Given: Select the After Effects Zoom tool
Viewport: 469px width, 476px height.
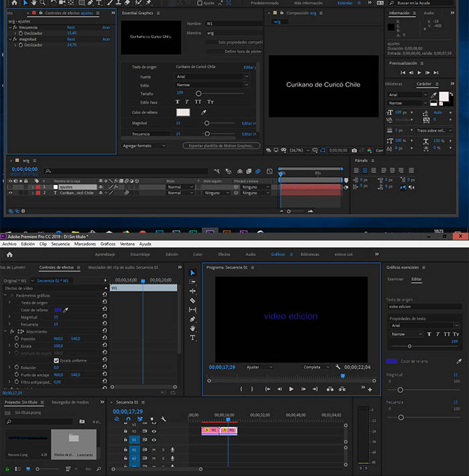Looking at the screenshot, I should pos(42,3).
